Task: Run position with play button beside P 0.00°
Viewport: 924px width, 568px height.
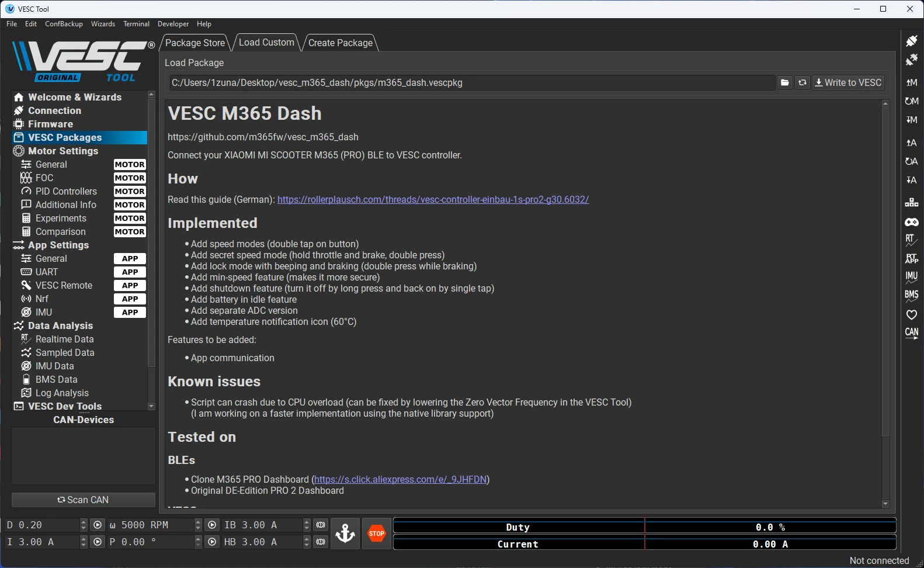Action: 212,542
